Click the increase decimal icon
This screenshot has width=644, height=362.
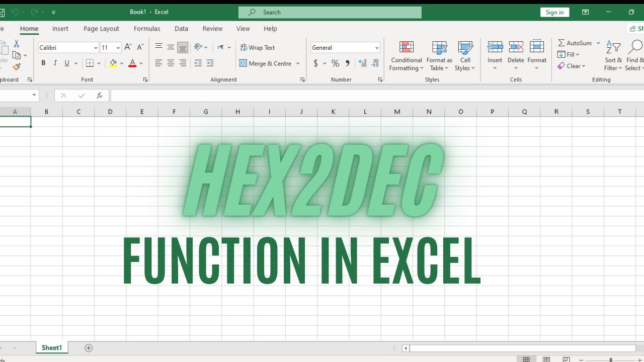(x=363, y=63)
